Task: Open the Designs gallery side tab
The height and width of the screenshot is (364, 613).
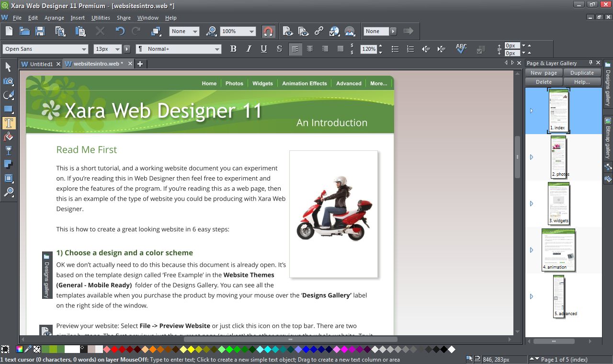Action: click(x=608, y=84)
